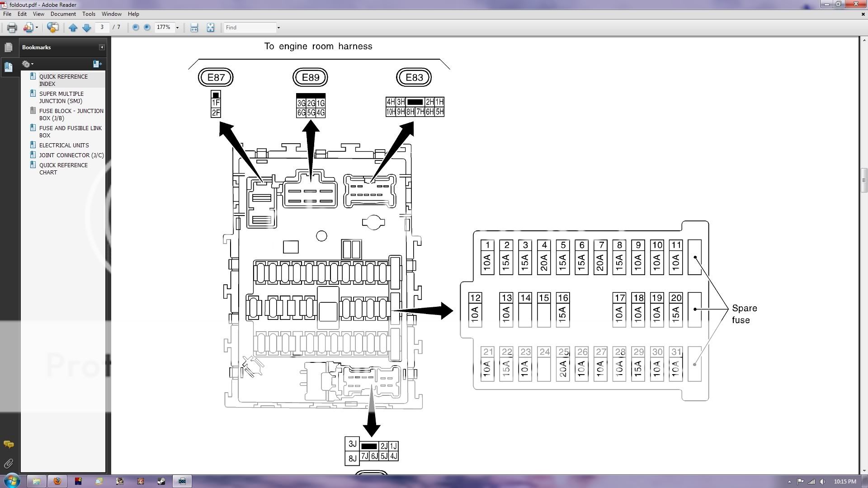Open the View menu
The height and width of the screenshot is (488, 868).
coord(38,14)
